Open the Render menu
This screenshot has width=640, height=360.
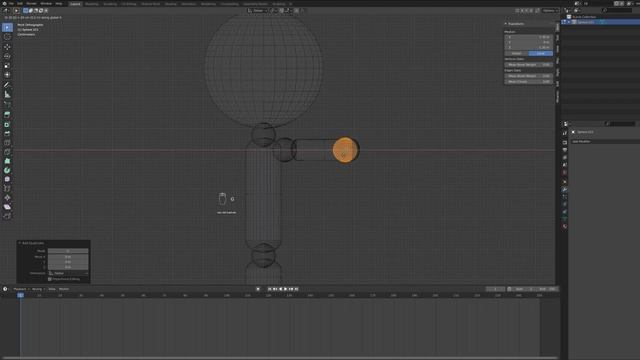click(x=31, y=4)
